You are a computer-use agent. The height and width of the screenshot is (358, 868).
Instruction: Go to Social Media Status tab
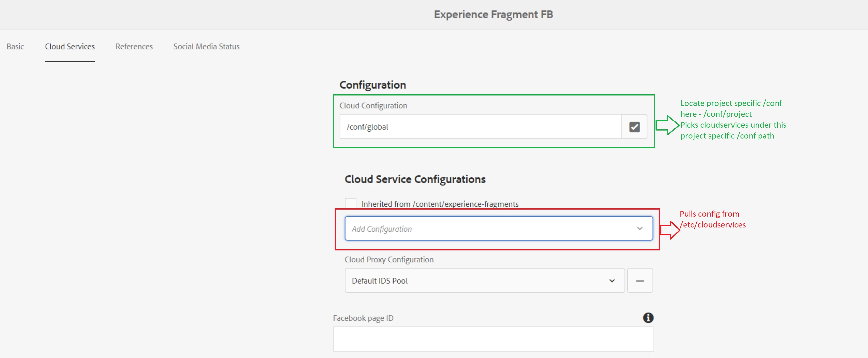[206, 47]
